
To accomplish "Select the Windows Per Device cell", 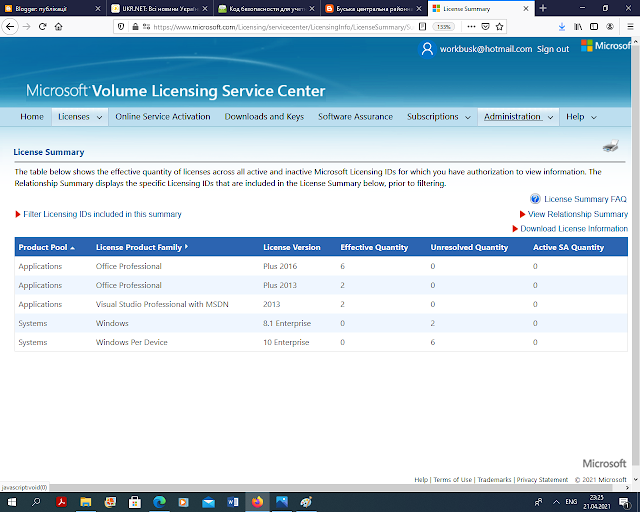I will pyautogui.click(x=131, y=342).
